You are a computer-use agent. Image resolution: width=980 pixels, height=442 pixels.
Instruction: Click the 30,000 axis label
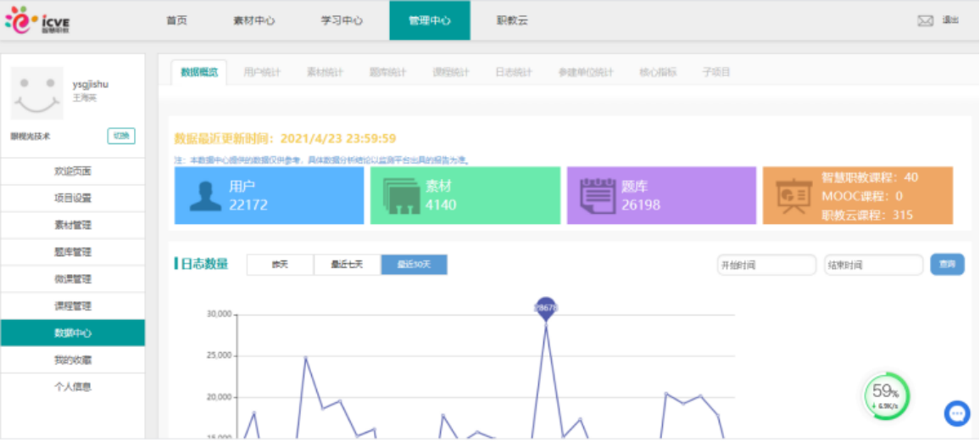point(220,314)
